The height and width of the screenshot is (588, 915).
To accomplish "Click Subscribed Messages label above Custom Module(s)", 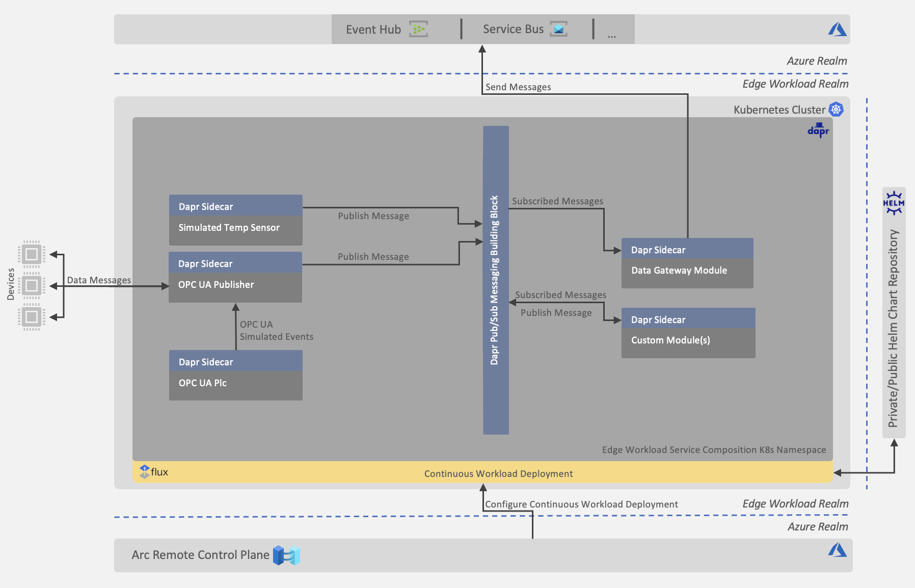I will coord(560,295).
